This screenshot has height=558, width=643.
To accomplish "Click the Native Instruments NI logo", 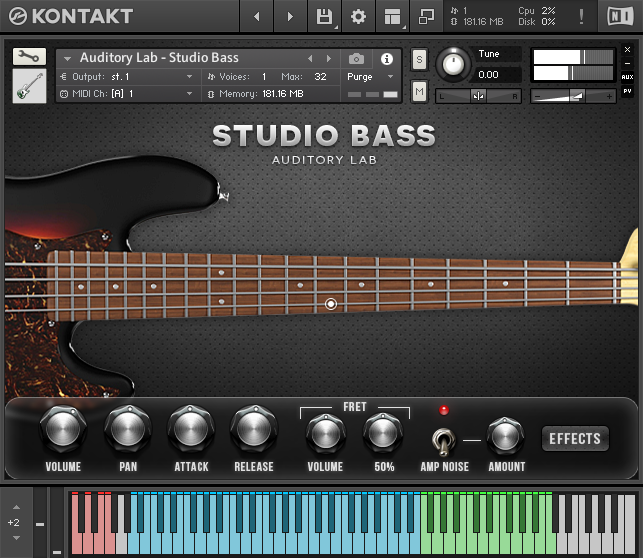I will 620,16.
